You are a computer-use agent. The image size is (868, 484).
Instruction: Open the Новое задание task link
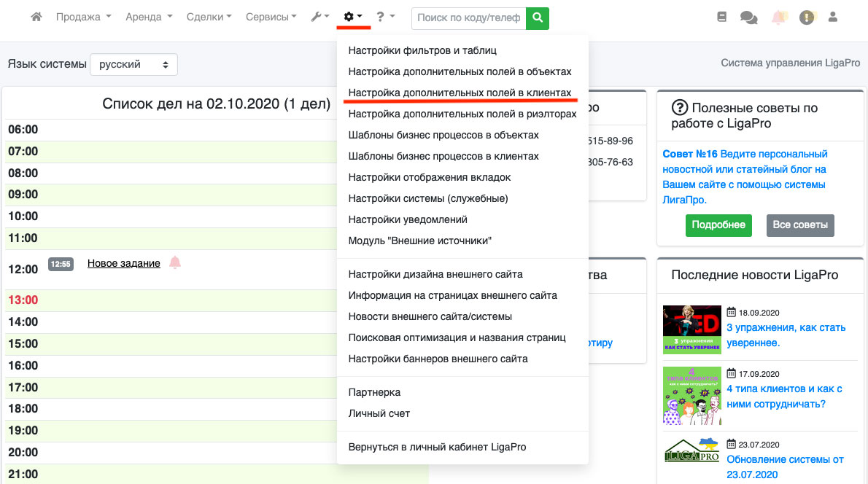click(x=123, y=263)
